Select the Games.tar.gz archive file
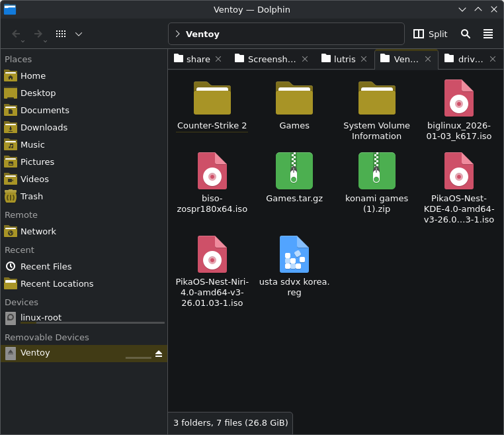The height and width of the screenshot is (435, 504). (x=294, y=171)
